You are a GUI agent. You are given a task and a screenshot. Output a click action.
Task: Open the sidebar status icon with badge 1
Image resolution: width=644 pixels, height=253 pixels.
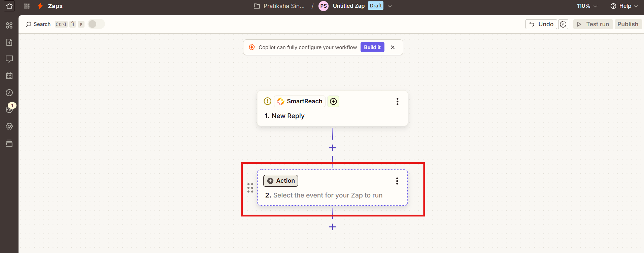coord(9,109)
